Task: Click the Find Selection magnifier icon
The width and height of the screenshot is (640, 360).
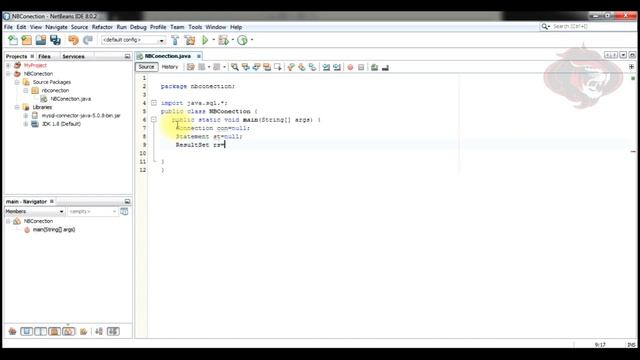Action: [235, 67]
